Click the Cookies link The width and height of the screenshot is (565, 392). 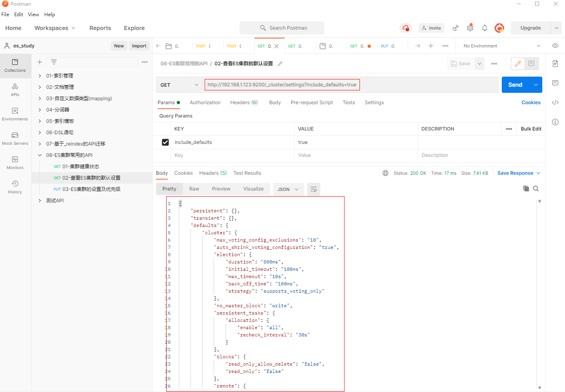(531, 103)
